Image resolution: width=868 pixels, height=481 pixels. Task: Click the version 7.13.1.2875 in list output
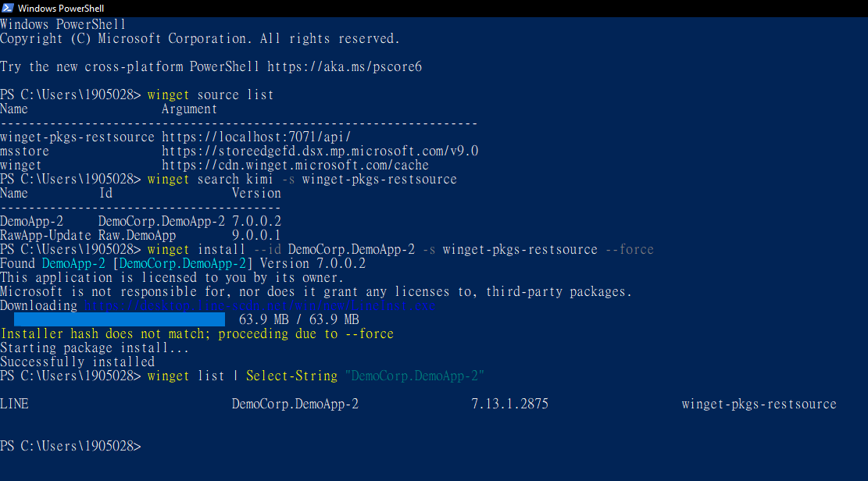(x=510, y=404)
